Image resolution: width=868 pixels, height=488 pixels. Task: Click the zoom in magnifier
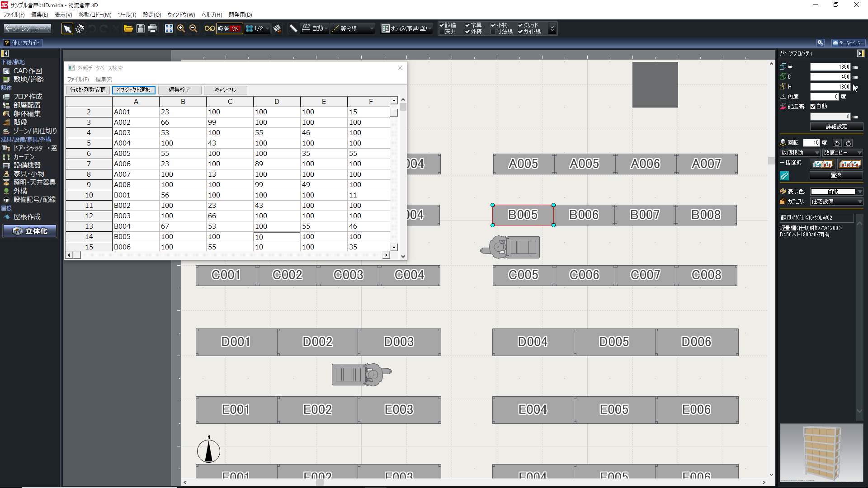click(181, 29)
